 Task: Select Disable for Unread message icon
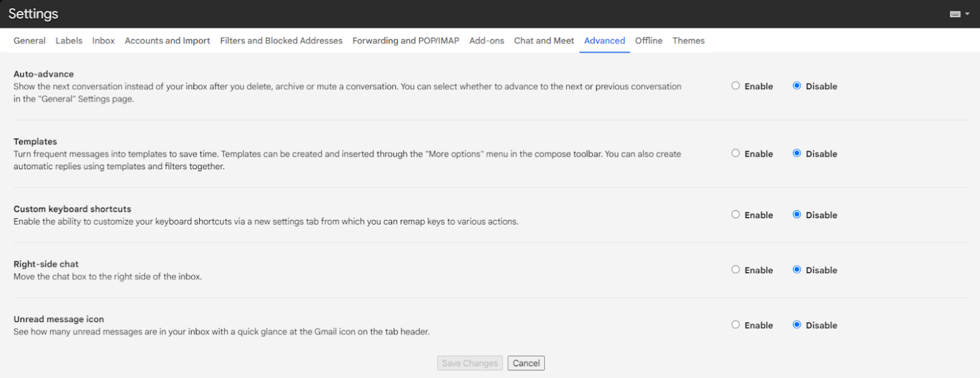797,325
